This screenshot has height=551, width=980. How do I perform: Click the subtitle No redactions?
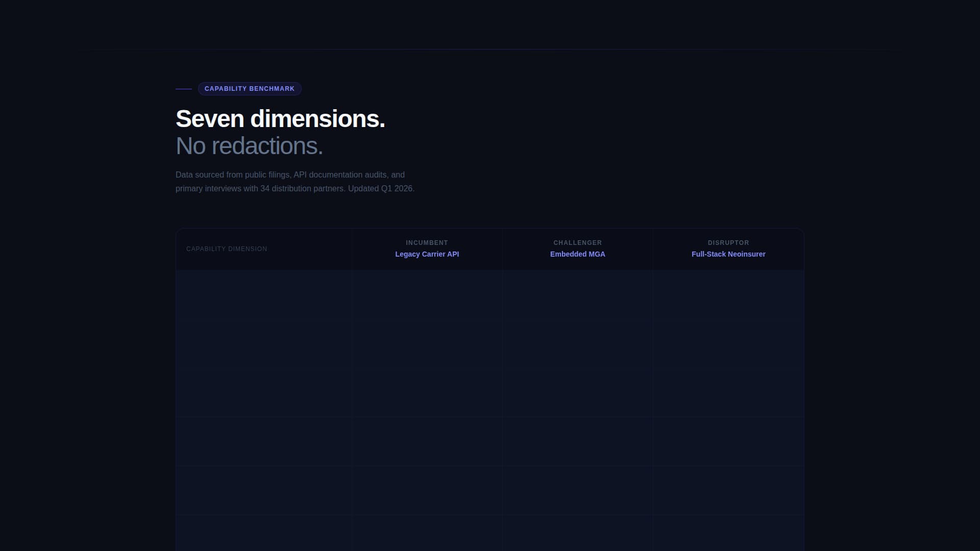click(x=249, y=145)
